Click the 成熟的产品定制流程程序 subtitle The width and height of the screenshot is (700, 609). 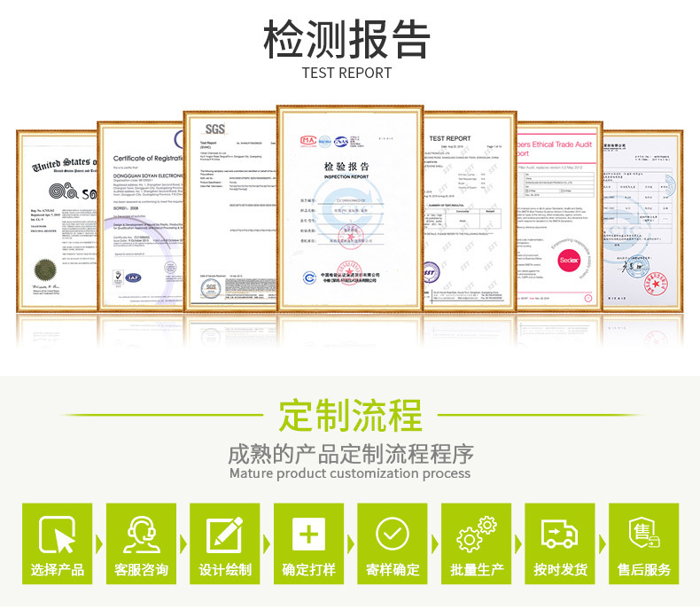351,454
